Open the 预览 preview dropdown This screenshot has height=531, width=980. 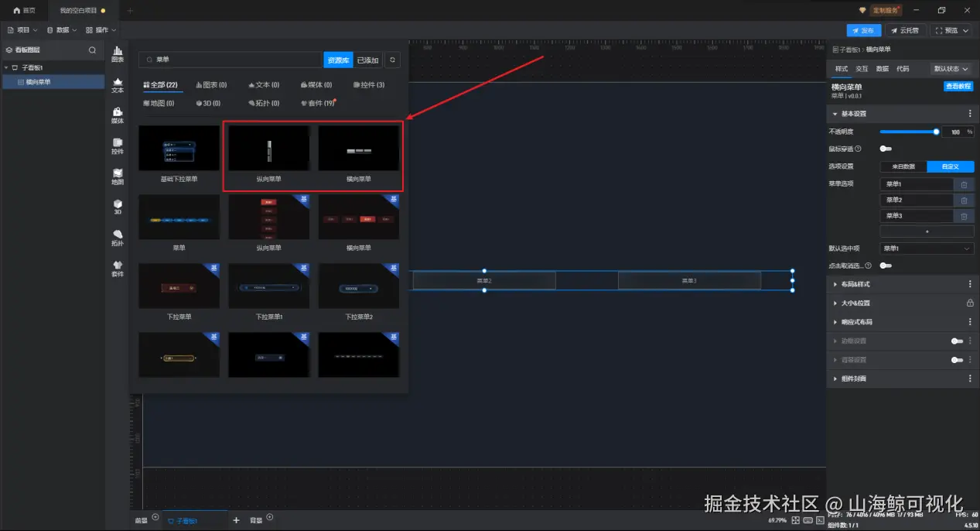coord(951,30)
